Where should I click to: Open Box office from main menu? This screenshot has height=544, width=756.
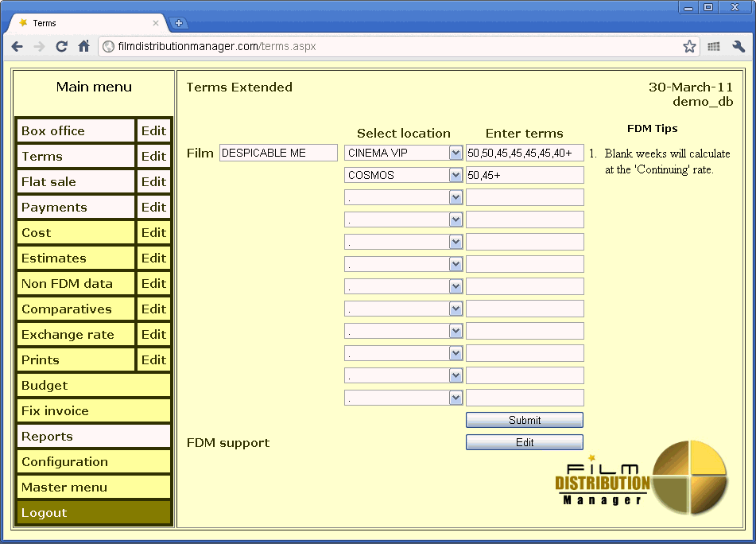tap(76, 131)
